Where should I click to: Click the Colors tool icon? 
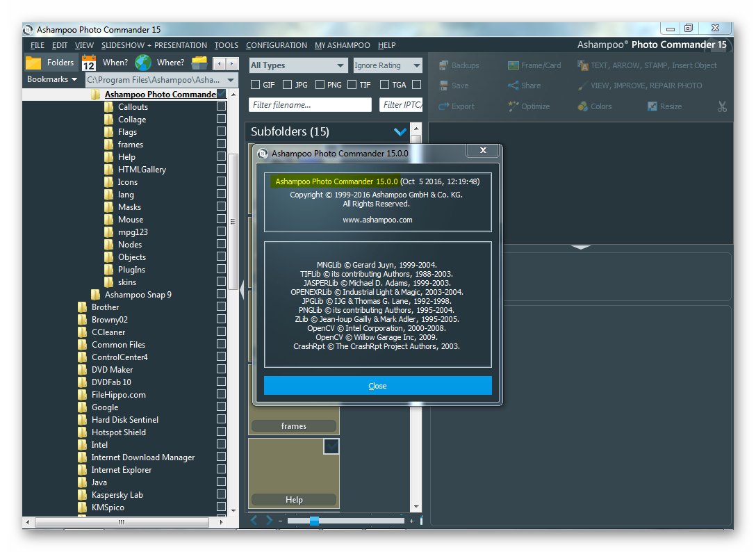point(582,106)
